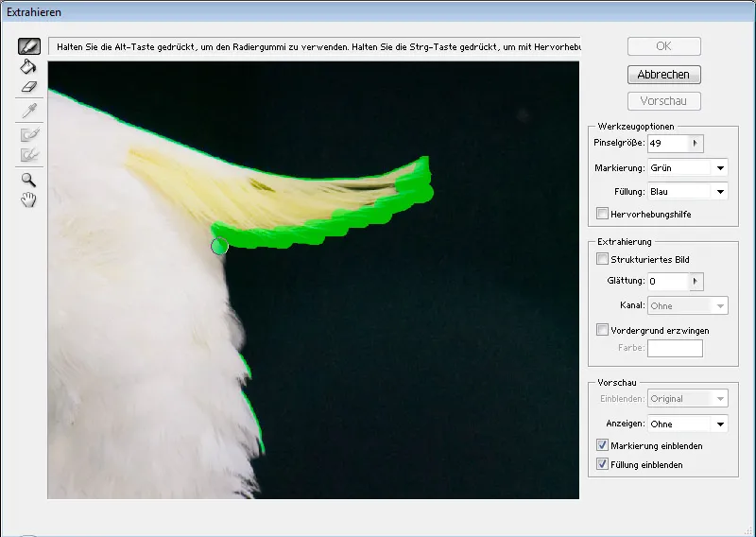Screen dimensions: 756x537
Task: Click the Kanal label text
Action: point(632,305)
